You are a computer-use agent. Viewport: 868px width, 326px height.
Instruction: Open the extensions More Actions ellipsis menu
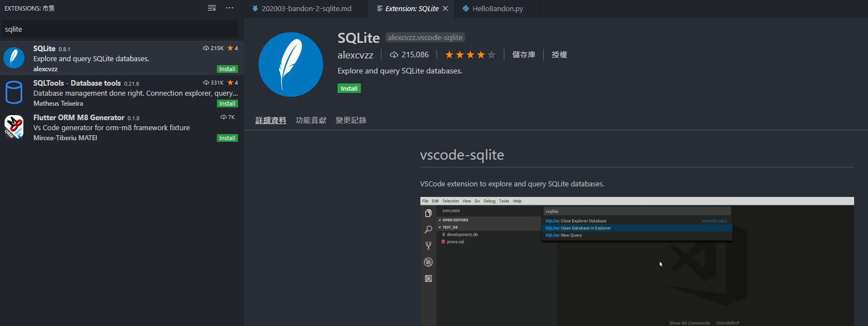pyautogui.click(x=230, y=8)
